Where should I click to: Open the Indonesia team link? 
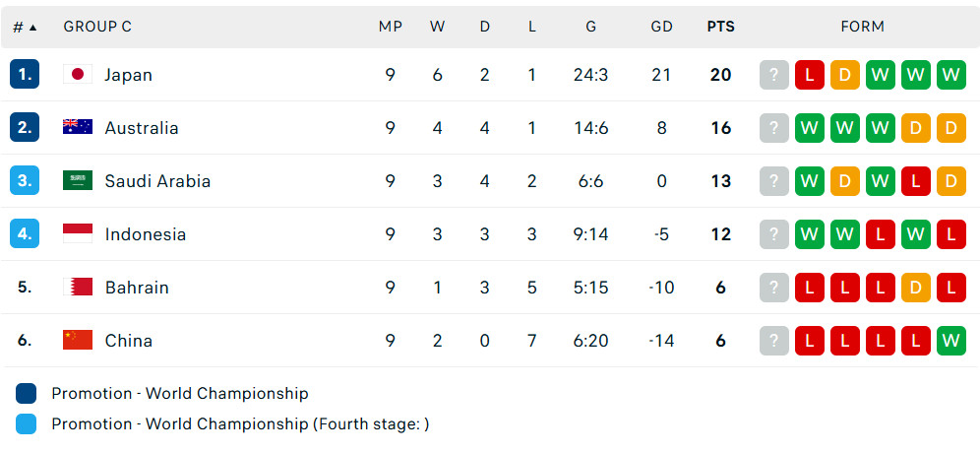[145, 234]
